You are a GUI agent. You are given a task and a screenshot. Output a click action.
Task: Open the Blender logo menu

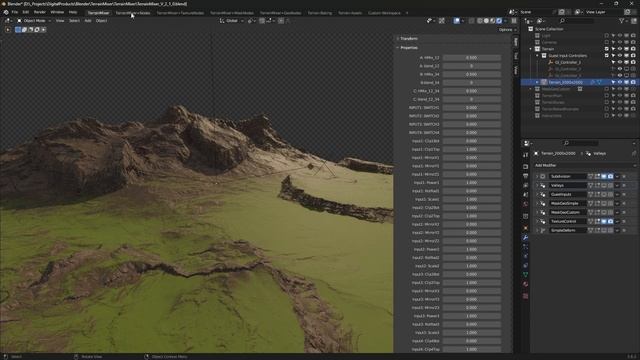pyautogui.click(x=6, y=12)
